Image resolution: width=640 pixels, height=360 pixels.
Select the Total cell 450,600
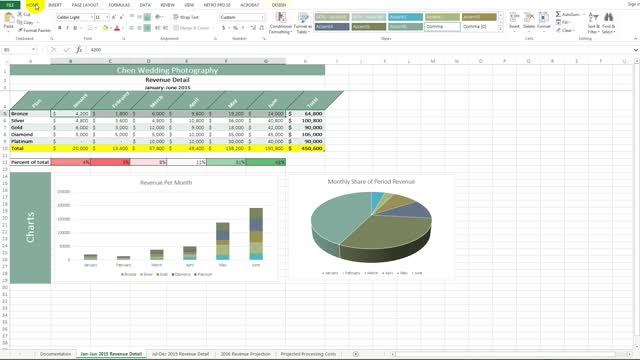(x=306, y=148)
